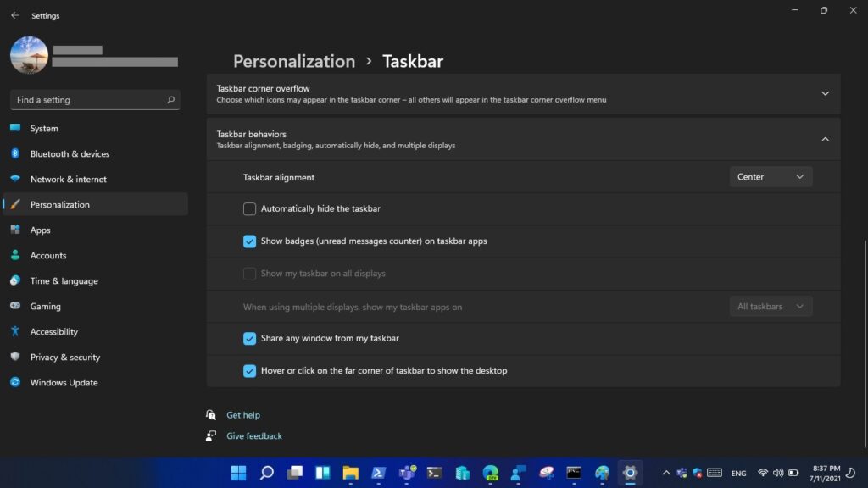
Task: Disable Share any window from my taskbar
Action: point(249,339)
